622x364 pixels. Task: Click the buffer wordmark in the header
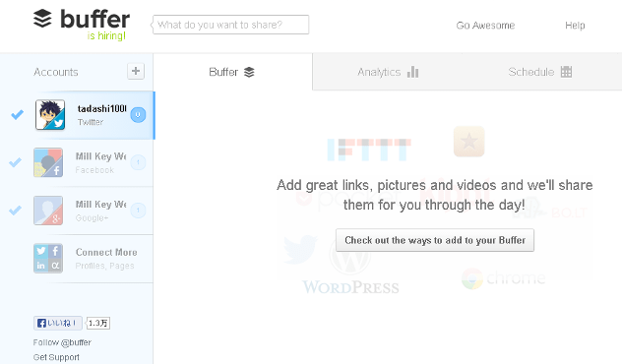pyautogui.click(x=94, y=19)
